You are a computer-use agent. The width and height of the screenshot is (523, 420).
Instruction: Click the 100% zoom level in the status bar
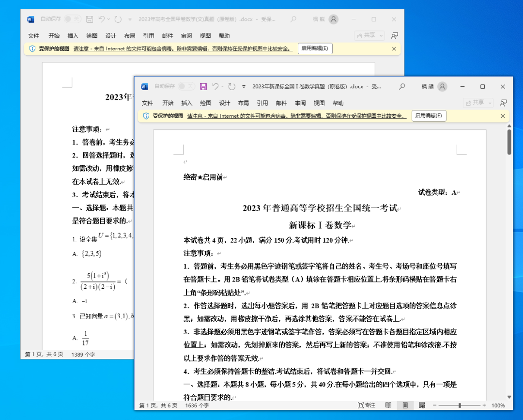click(x=498, y=405)
